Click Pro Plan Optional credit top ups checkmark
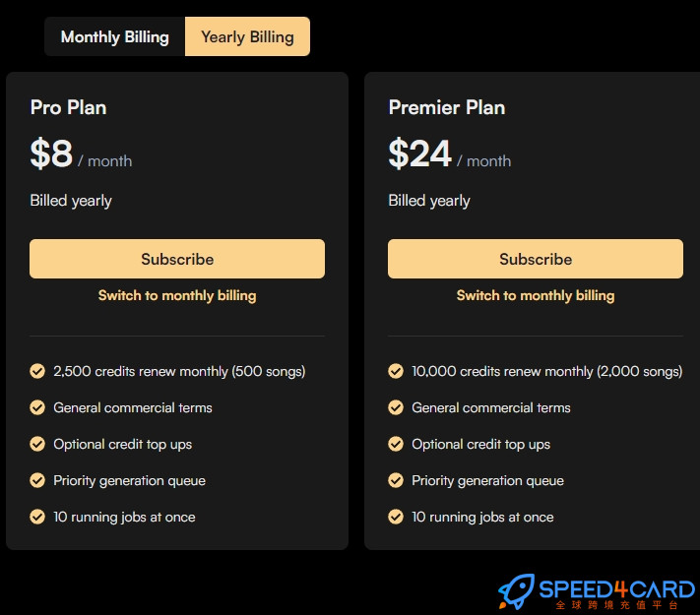The height and width of the screenshot is (615, 700). 37,444
